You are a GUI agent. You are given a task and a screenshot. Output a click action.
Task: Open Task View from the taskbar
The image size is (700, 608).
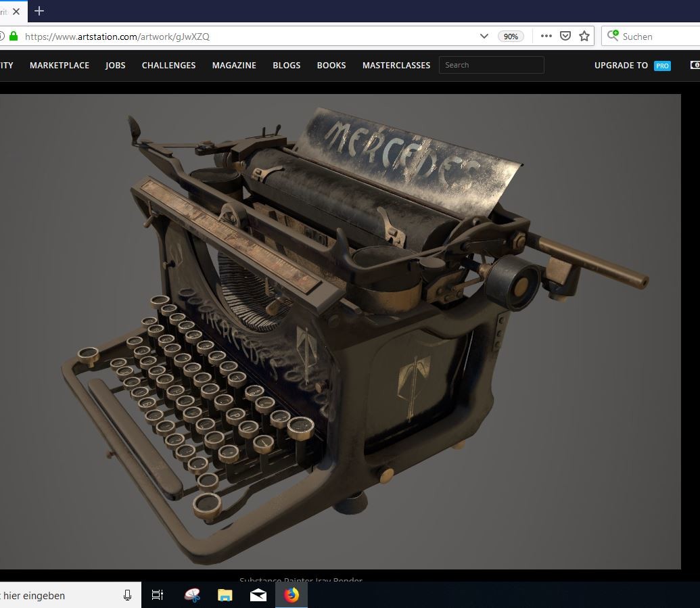click(157, 595)
